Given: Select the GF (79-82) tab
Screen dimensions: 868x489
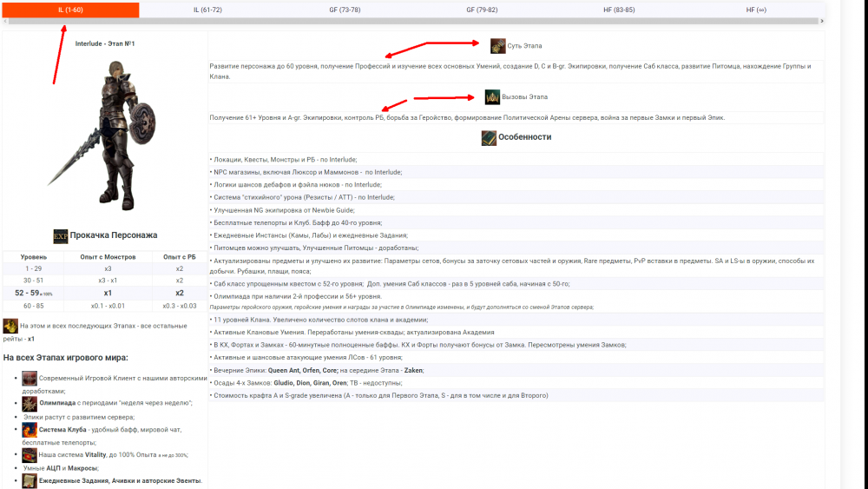Looking at the screenshot, I should pyautogui.click(x=482, y=10).
